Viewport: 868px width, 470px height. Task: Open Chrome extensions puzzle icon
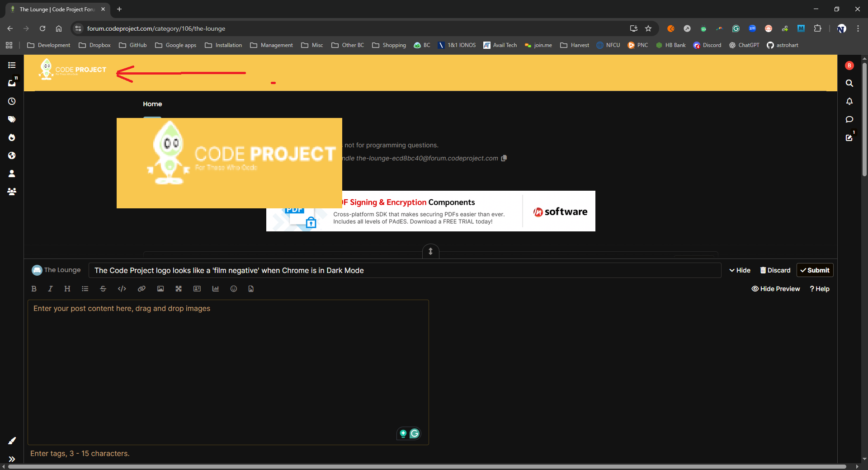817,28
